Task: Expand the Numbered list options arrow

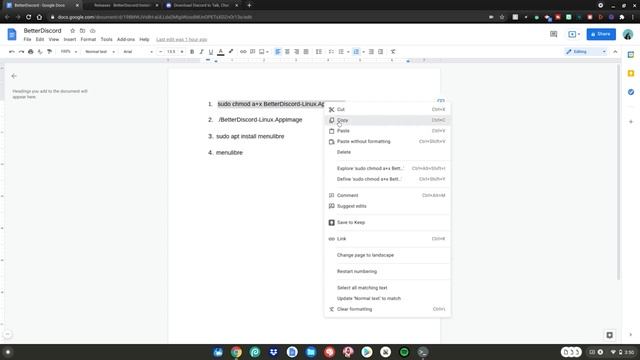Action: 363,52
